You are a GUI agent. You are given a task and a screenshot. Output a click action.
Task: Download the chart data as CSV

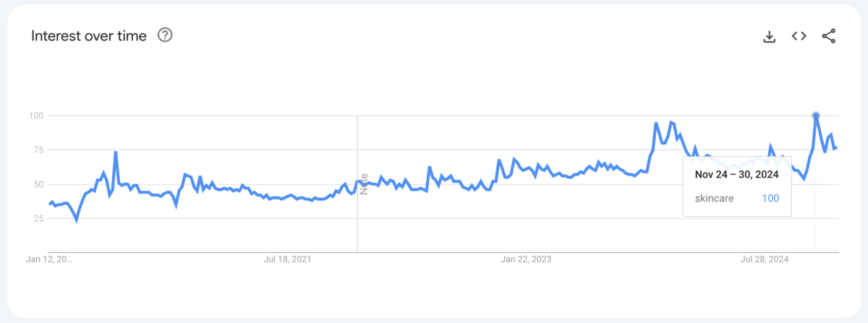(x=769, y=36)
